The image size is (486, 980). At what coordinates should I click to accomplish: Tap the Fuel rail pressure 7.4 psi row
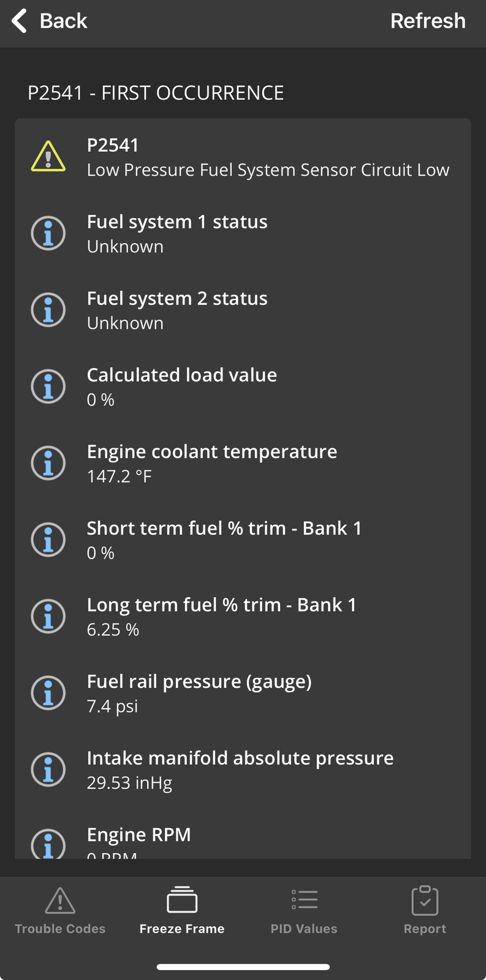click(243, 693)
